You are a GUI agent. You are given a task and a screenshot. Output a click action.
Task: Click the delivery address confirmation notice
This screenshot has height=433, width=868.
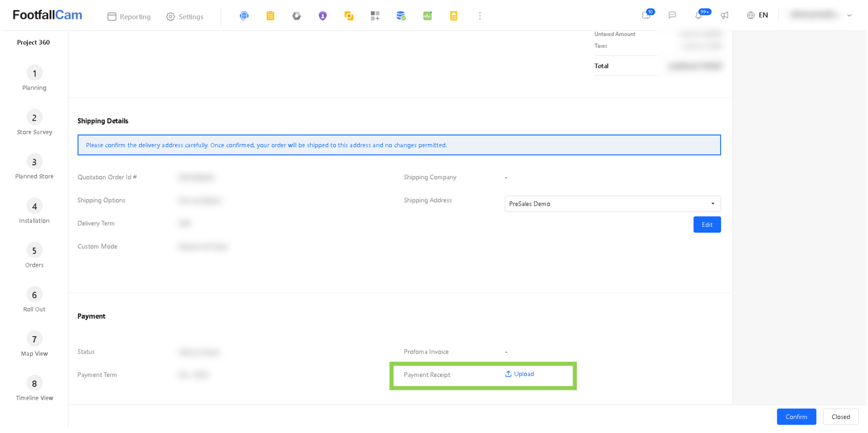click(x=399, y=145)
